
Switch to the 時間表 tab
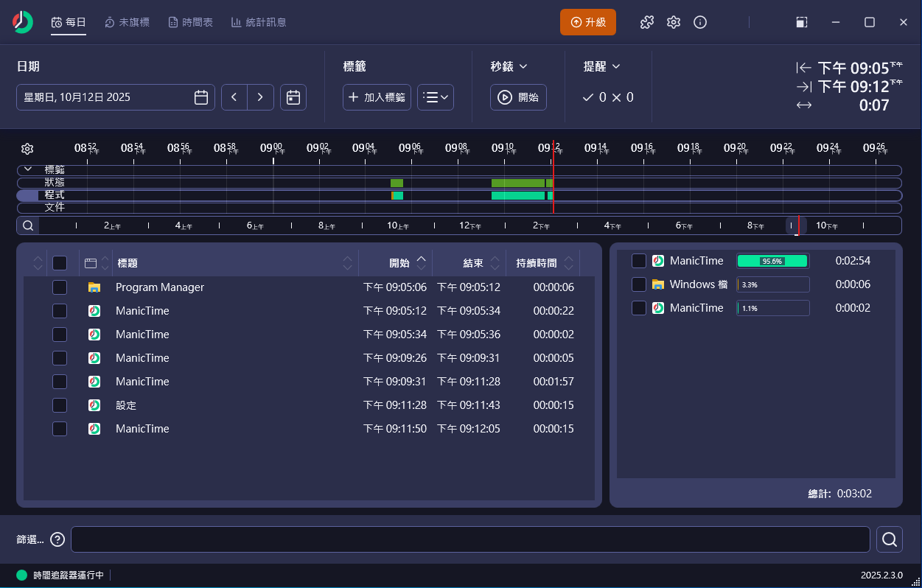tap(190, 22)
